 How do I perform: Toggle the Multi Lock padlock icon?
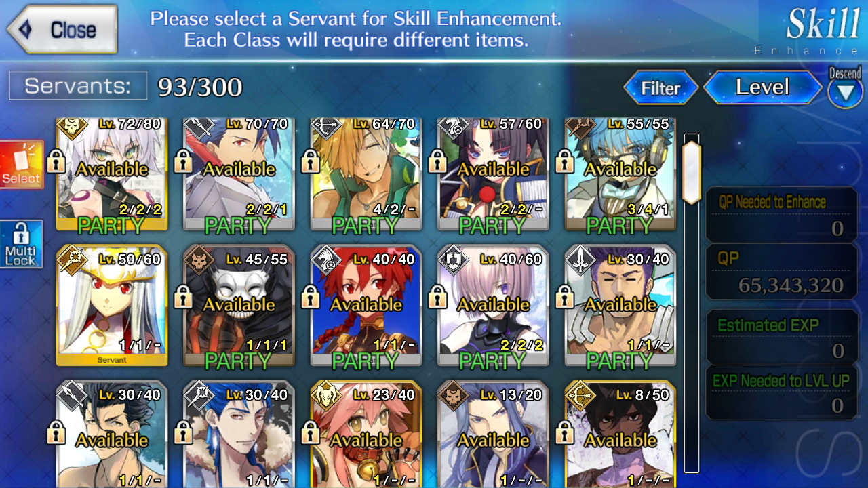(21, 244)
